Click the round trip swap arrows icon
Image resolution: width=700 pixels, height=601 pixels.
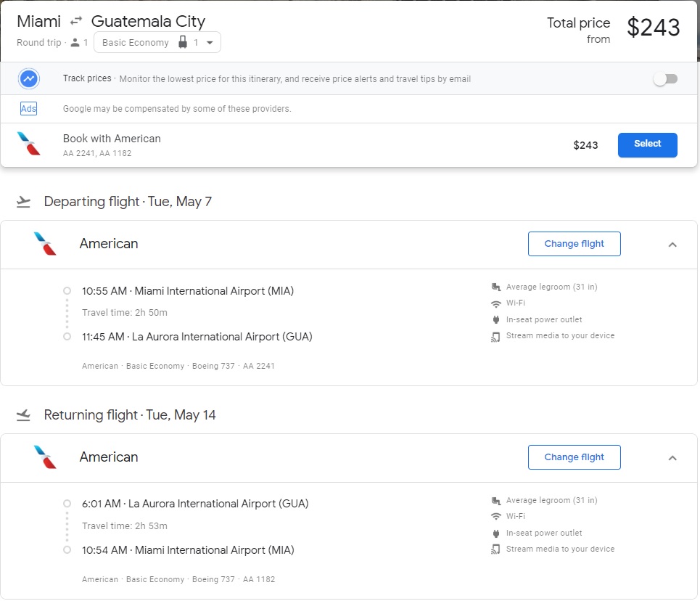[76, 22]
